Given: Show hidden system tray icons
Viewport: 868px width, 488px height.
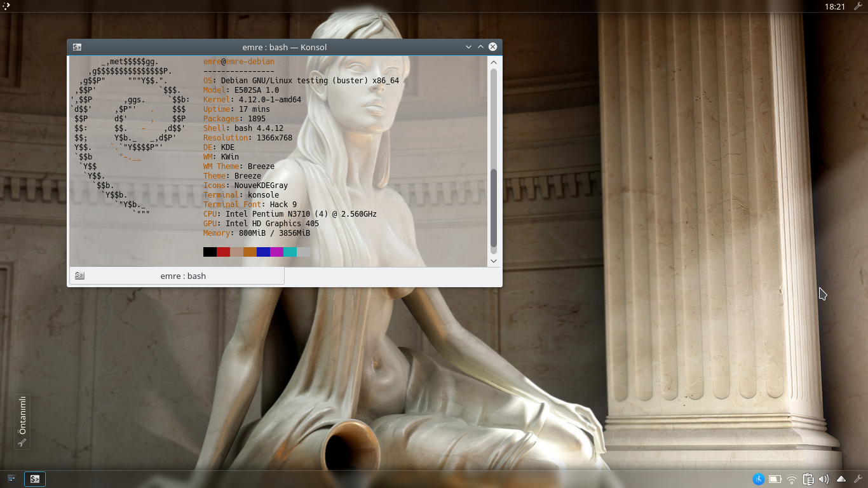Looking at the screenshot, I should pos(841,479).
